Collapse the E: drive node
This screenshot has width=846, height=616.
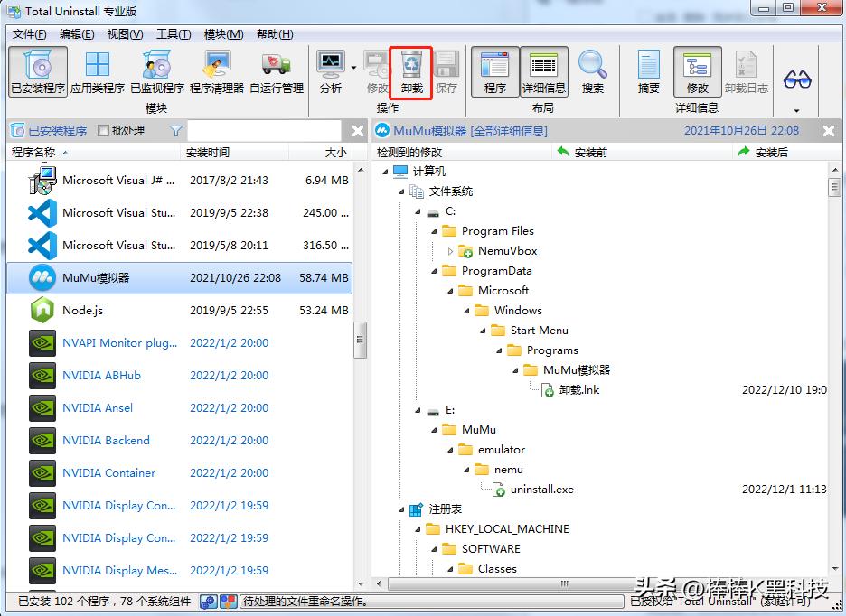[x=418, y=410]
